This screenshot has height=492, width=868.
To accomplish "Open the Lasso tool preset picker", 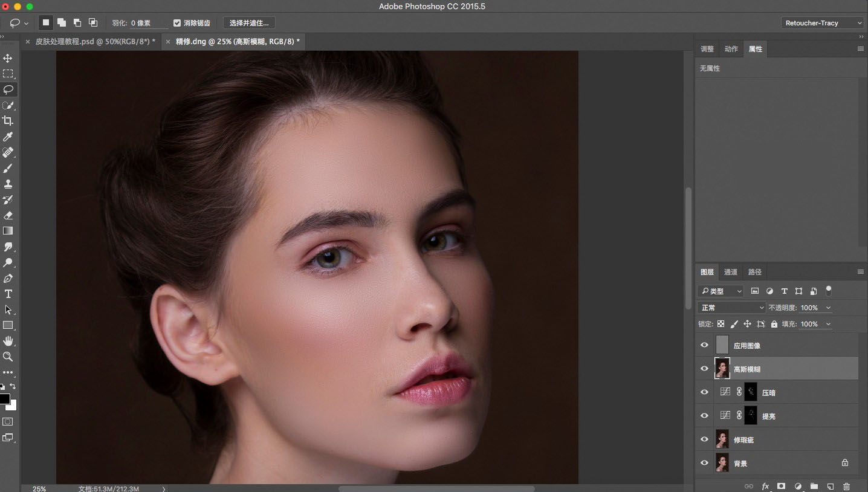I will click(26, 24).
